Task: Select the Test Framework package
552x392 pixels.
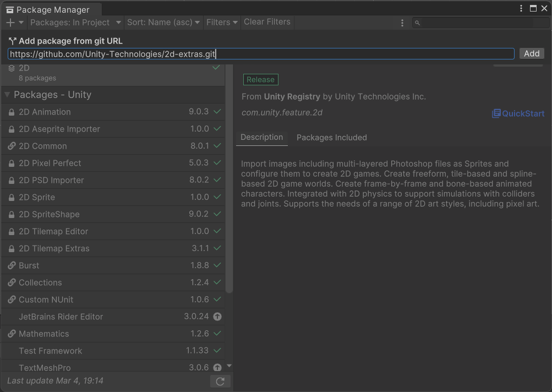Action: (x=113, y=351)
